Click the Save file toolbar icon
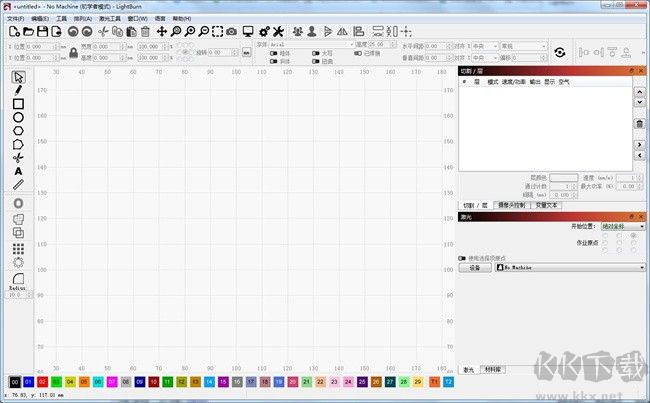Image resolution: width=650 pixels, height=403 pixels. (x=42, y=32)
